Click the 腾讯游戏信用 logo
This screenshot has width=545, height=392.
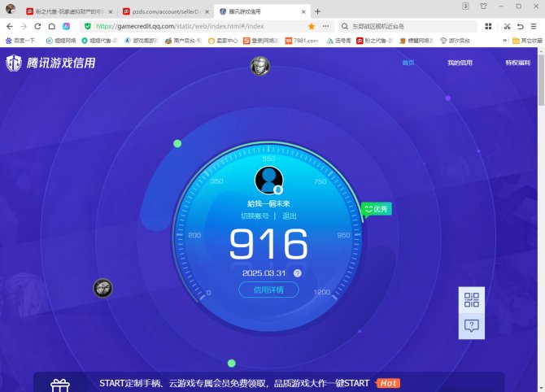(x=50, y=63)
